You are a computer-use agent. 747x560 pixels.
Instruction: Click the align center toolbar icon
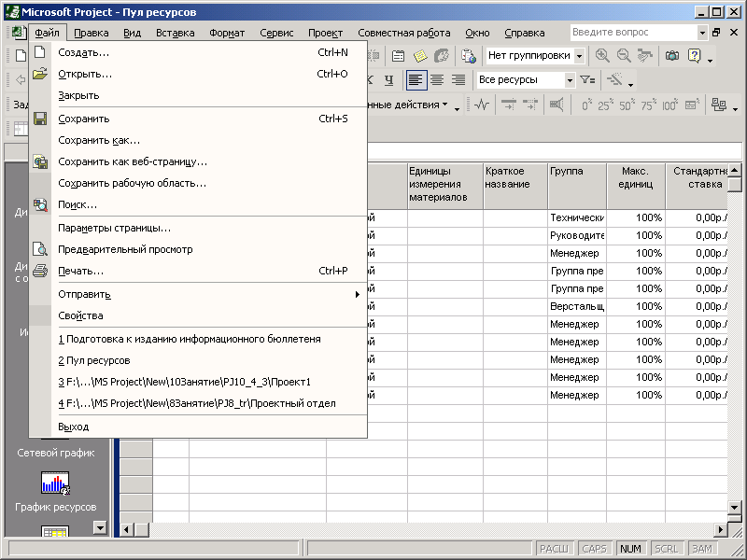click(x=437, y=80)
